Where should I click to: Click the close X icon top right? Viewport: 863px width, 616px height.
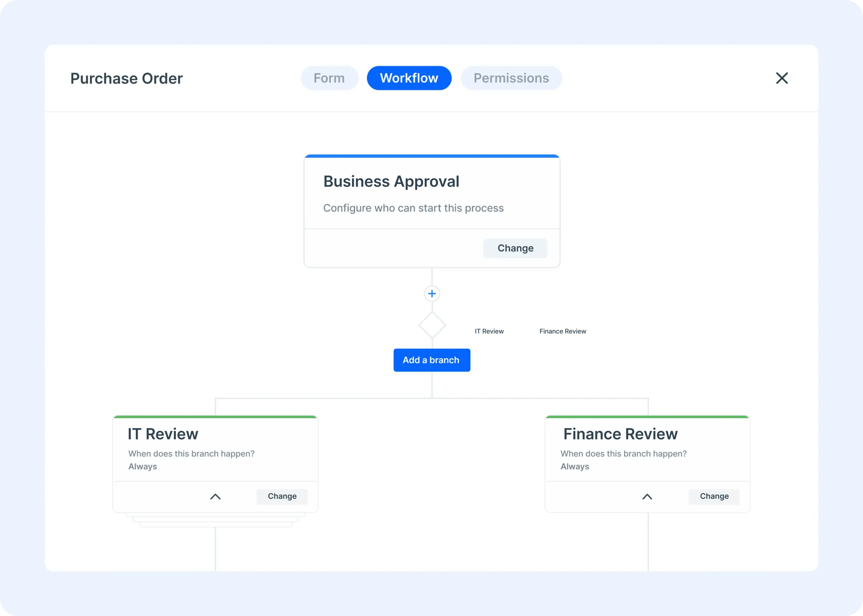[x=781, y=78]
